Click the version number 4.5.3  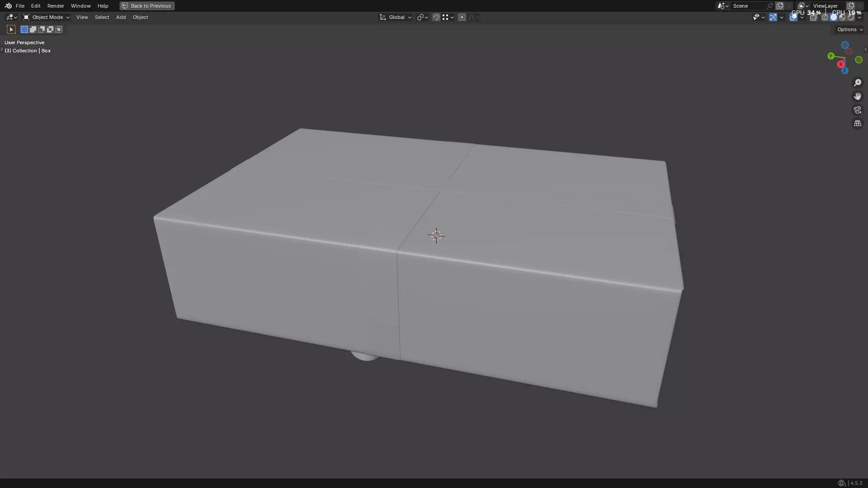coord(856,483)
